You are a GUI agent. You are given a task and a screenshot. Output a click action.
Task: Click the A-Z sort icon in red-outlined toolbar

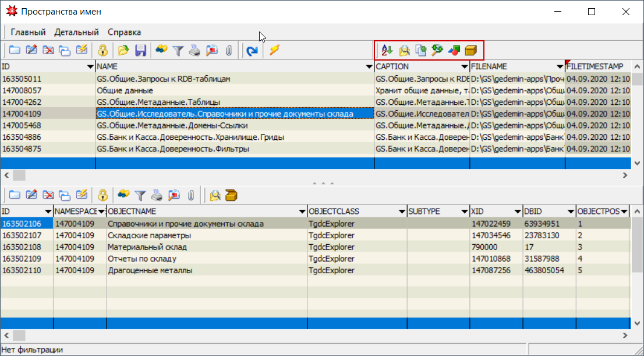coord(387,51)
